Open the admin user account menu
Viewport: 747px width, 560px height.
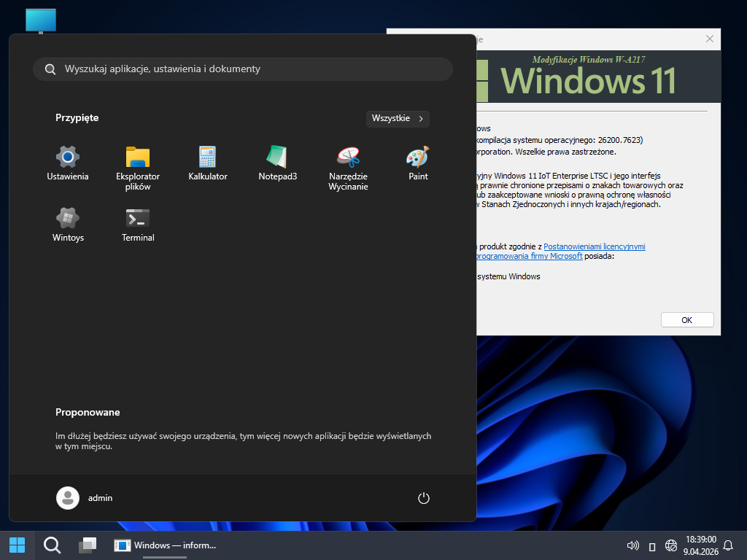[x=85, y=498]
